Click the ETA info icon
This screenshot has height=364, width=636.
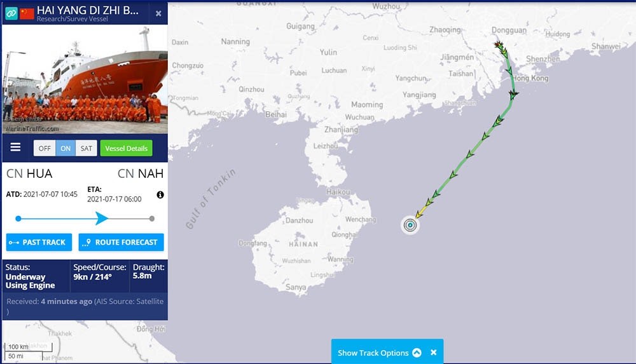tap(160, 195)
